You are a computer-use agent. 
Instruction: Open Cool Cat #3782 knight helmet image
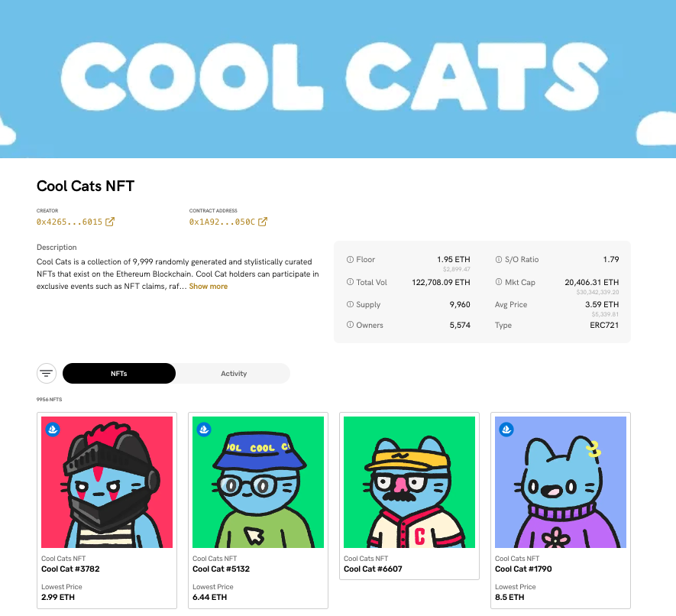[107, 482]
